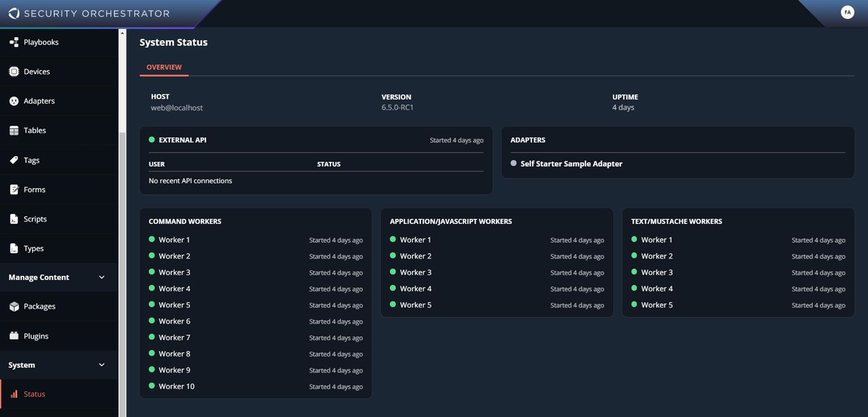Open Self Starter Sample Adapter link
The height and width of the screenshot is (417, 868).
(571, 164)
